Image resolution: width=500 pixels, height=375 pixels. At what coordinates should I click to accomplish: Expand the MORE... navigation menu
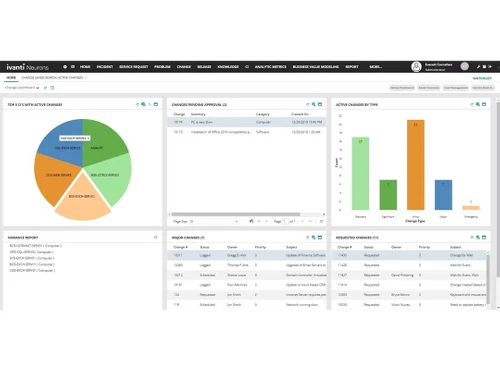(375, 67)
